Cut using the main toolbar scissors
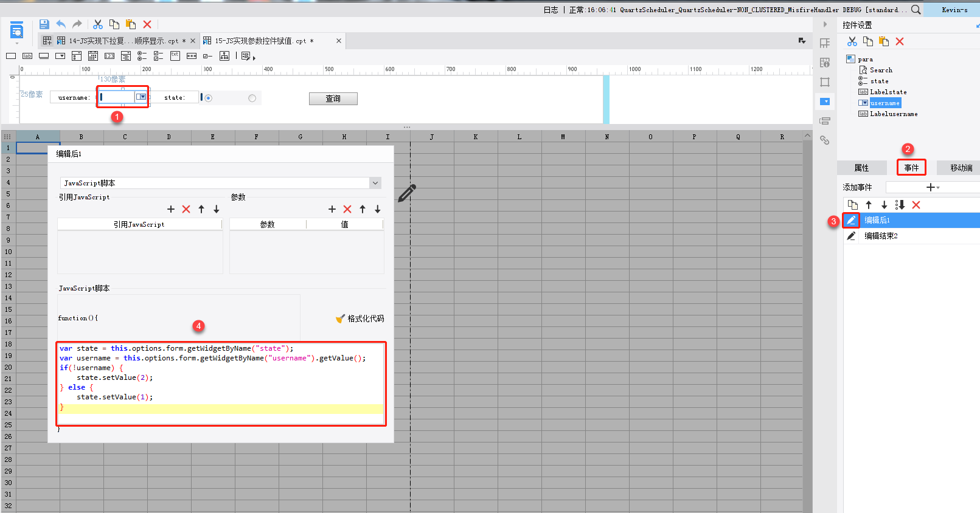980x513 pixels. [x=98, y=24]
